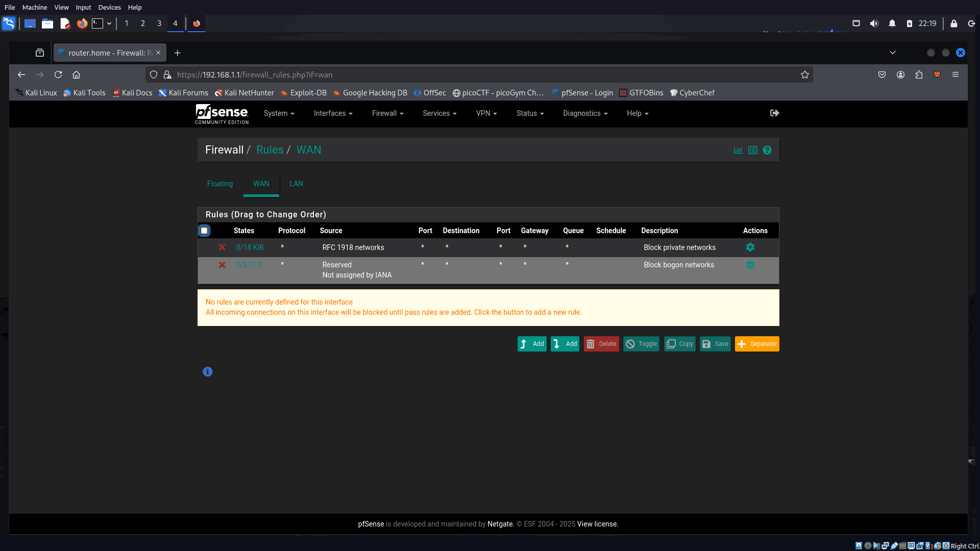This screenshot has width=980, height=551.
Task: Open the pfSense - Login bookmark
Action: 582,93
